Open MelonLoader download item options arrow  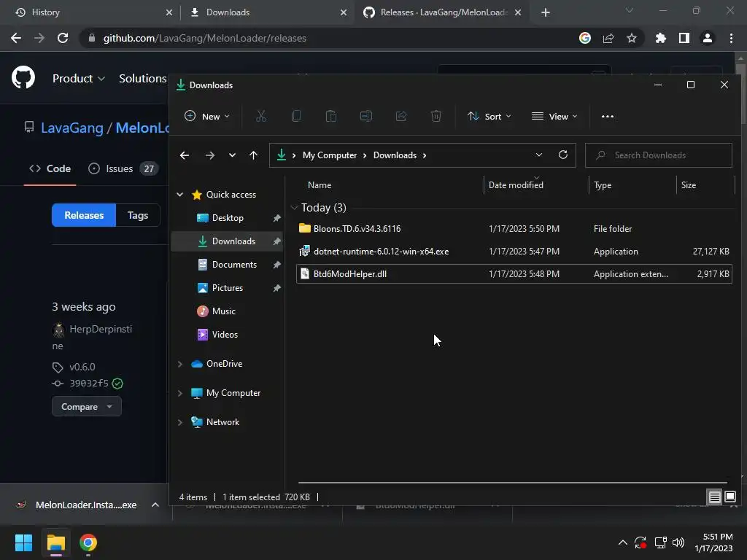(155, 505)
